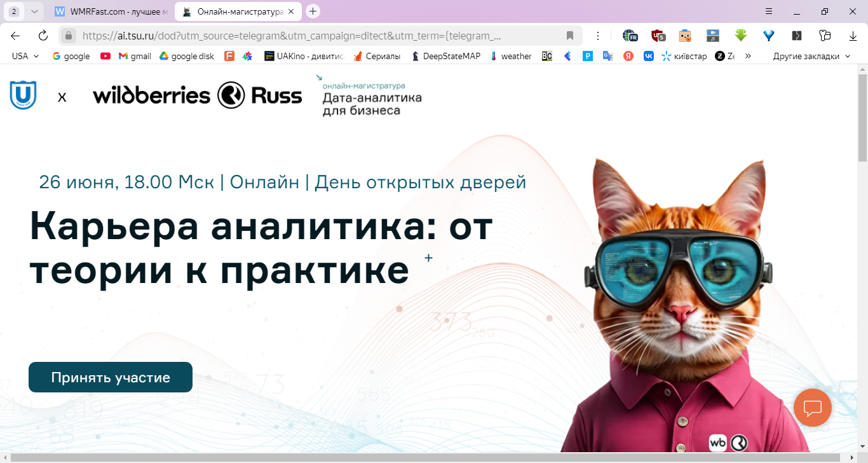Open the orange chat widget button
This screenshot has height=463, width=868.
pyautogui.click(x=813, y=407)
